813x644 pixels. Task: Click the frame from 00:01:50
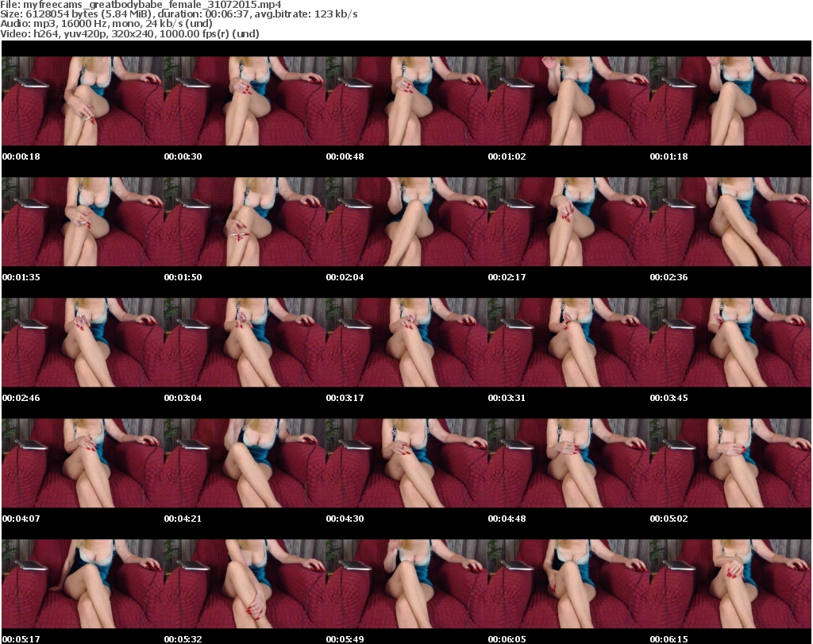tap(245, 222)
